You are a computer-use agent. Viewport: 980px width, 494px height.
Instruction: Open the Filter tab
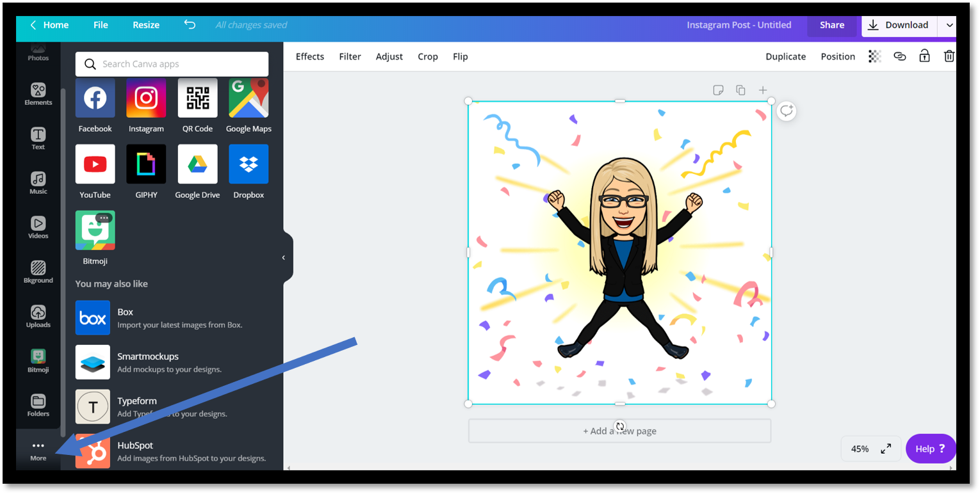[350, 56]
